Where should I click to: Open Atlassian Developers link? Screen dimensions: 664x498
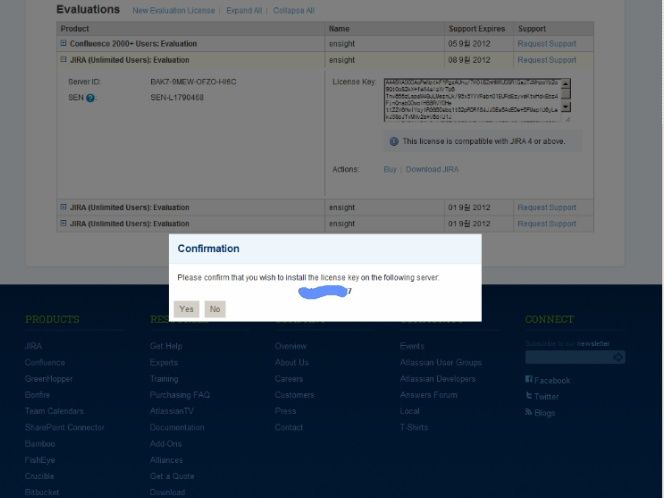[x=437, y=379]
